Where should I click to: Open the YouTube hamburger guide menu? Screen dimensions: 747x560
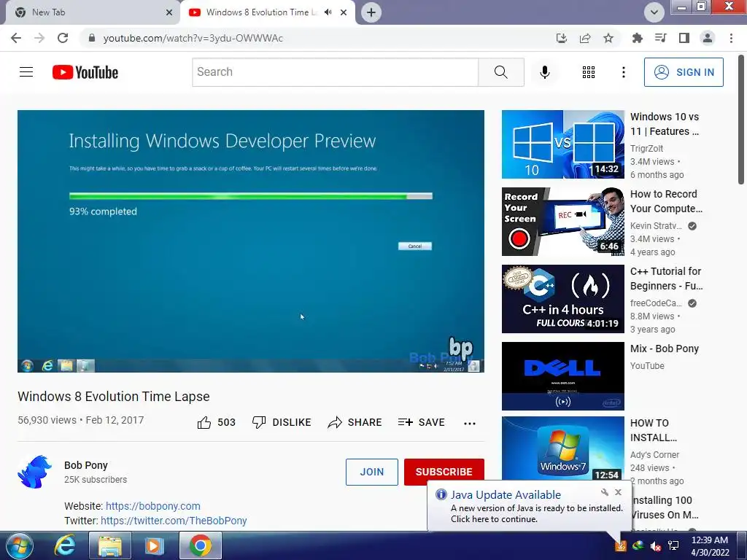click(x=26, y=72)
